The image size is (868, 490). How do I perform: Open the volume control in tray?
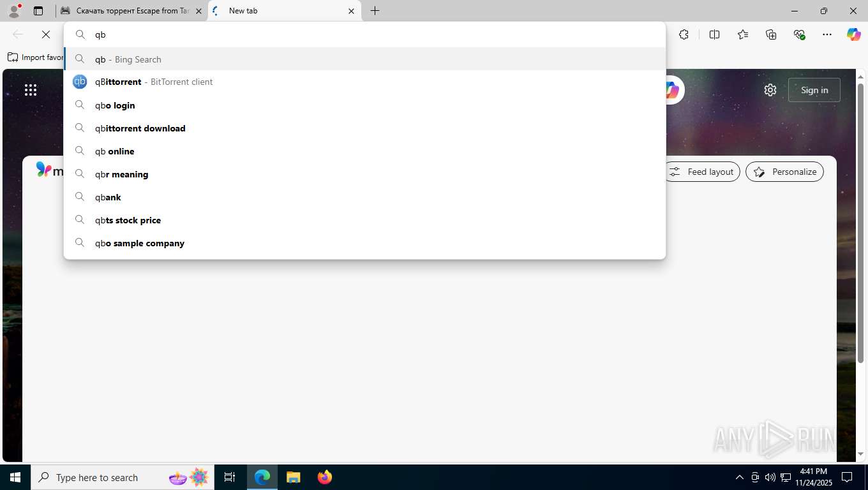coord(770,477)
